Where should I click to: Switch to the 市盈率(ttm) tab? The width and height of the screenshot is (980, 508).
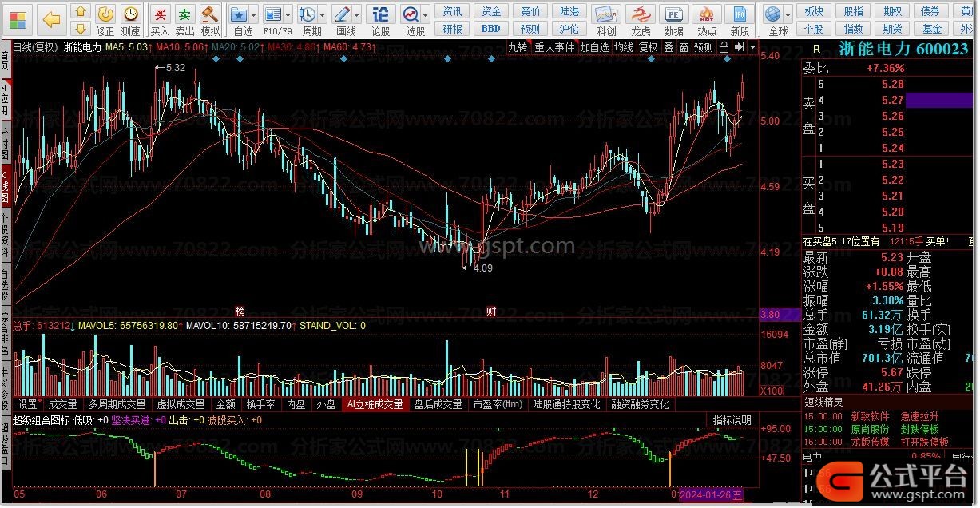(x=498, y=405)
